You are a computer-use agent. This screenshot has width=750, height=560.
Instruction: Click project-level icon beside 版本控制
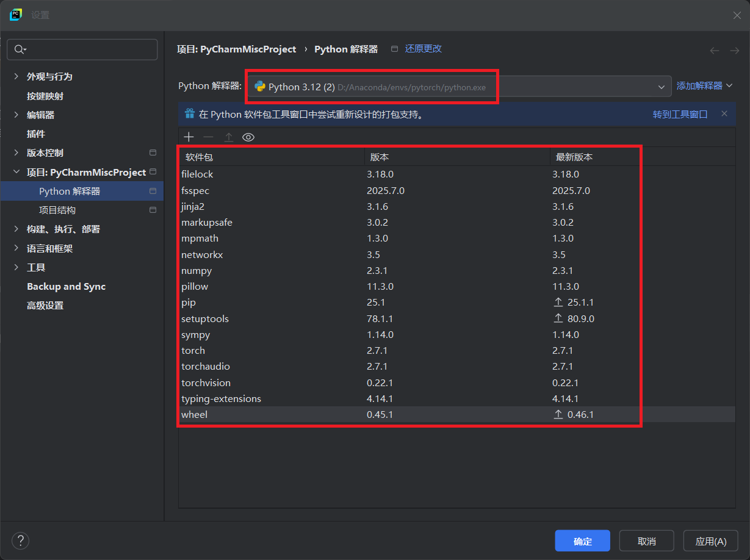pos(153,153)
